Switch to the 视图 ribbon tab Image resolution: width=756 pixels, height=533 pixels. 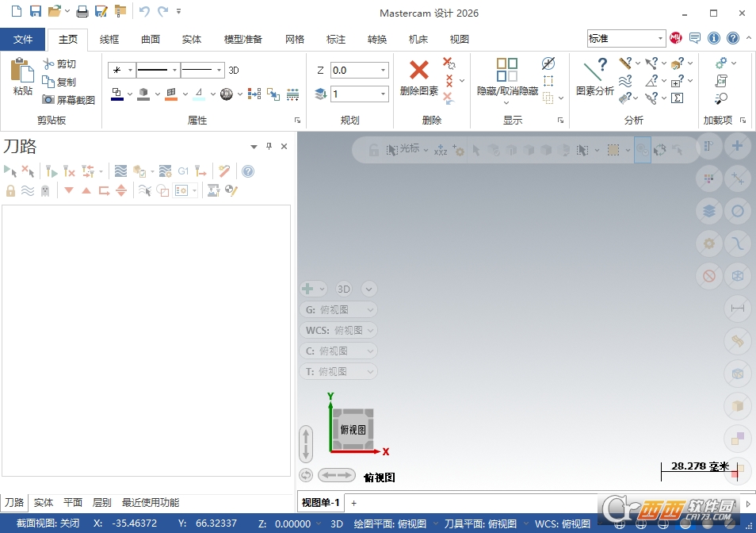tap(459, 39)
